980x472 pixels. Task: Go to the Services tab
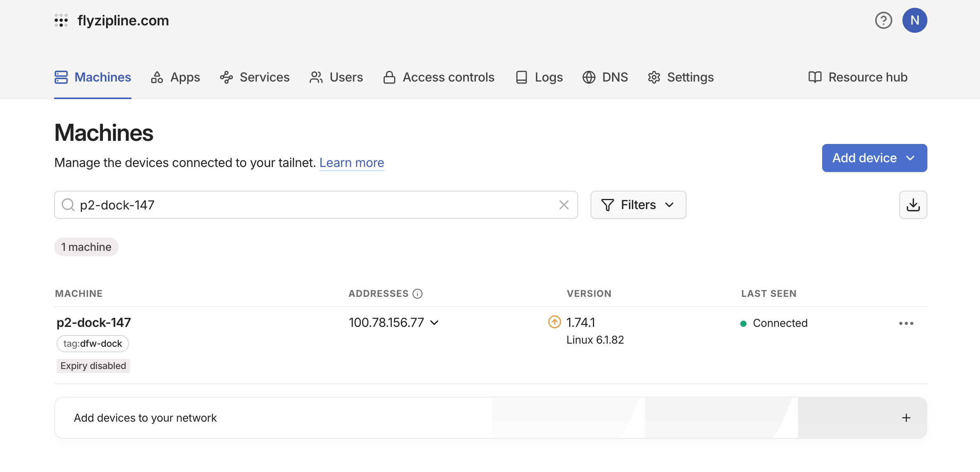tap(255, 77)
